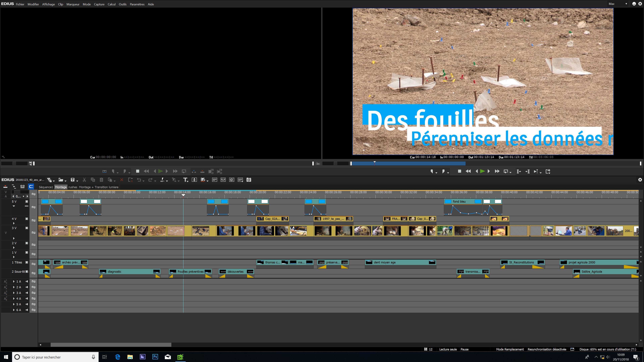The width and height of the screenshot is (644, 362).
Task: Click the snapshot camera icon in toolbar
Action: tap(249, 180)
